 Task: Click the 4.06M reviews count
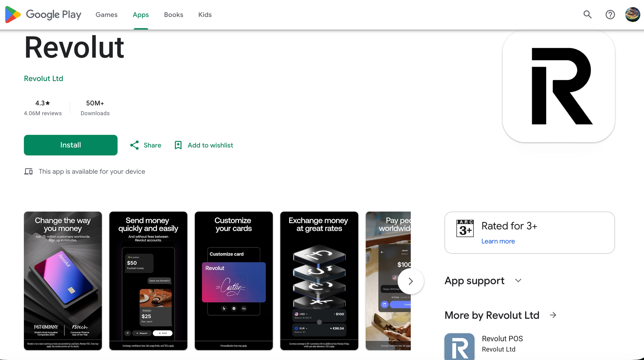coord(43,113)
